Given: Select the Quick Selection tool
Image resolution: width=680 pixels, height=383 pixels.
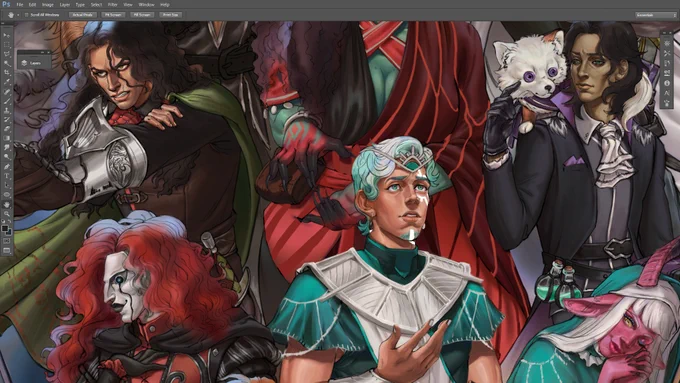Looking at the screenshot, I should 7,63.
